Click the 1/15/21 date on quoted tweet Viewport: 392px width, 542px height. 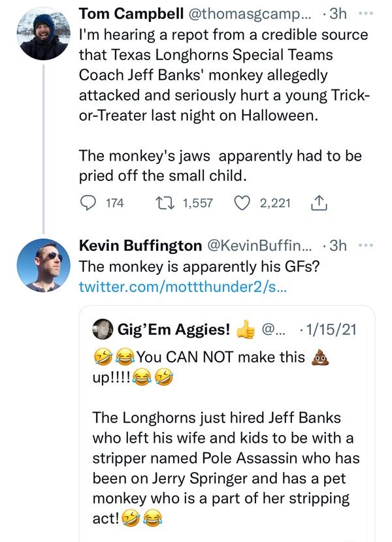point(330,329)
